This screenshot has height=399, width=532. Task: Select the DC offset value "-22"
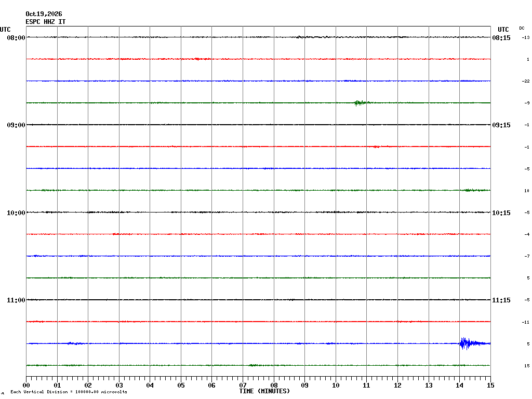(526, 81)
